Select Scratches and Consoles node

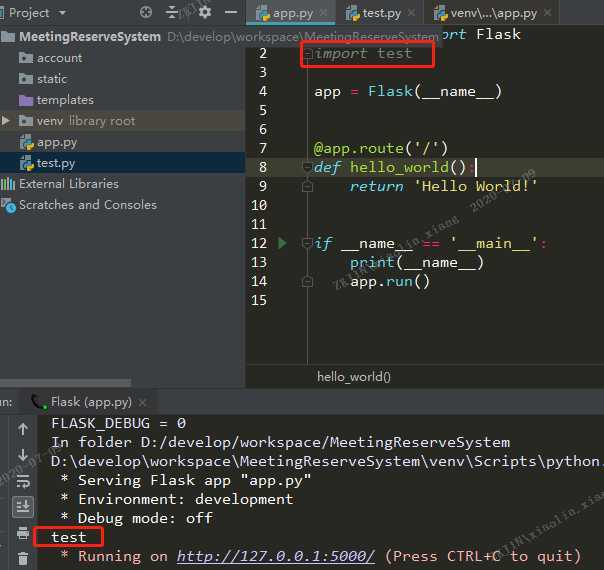[88, 205]
